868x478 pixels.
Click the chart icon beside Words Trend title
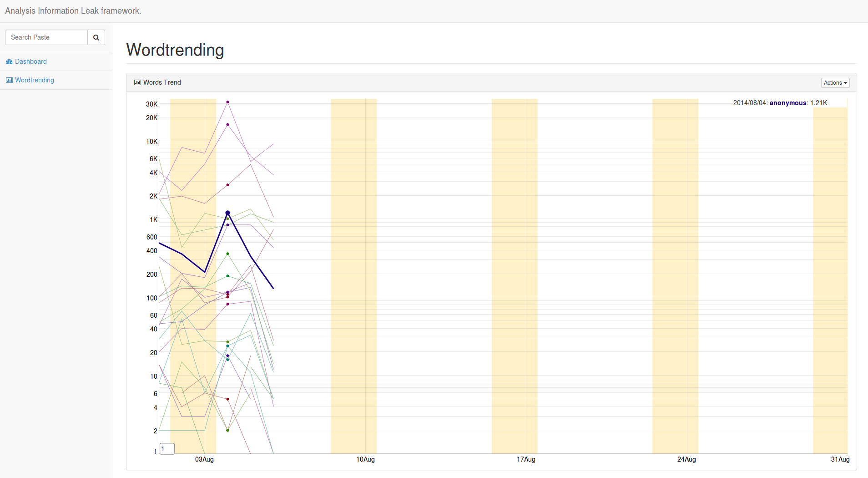click(x=137, y=82)
